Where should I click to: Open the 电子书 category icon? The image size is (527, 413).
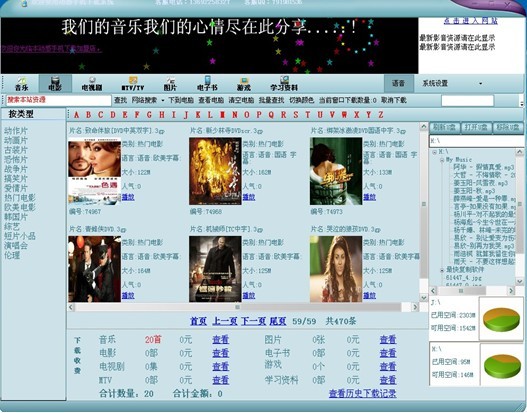point(207,84)
